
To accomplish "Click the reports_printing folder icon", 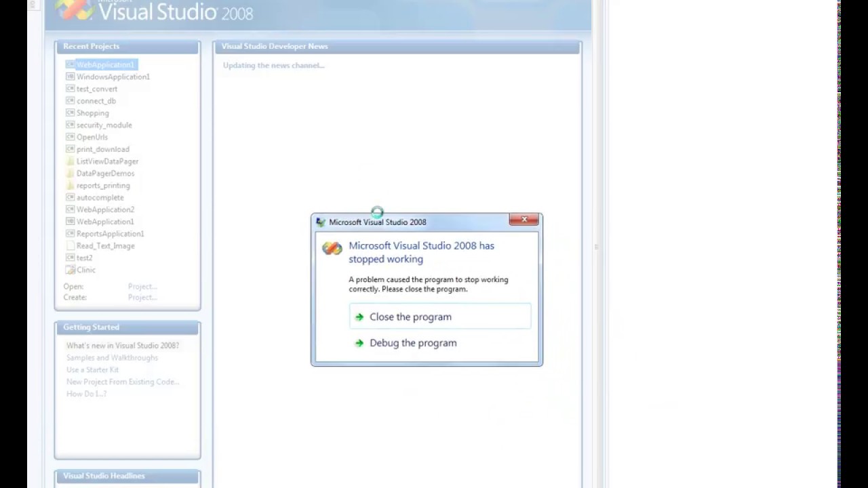I will pyautogui.click(x=70, y=186).
